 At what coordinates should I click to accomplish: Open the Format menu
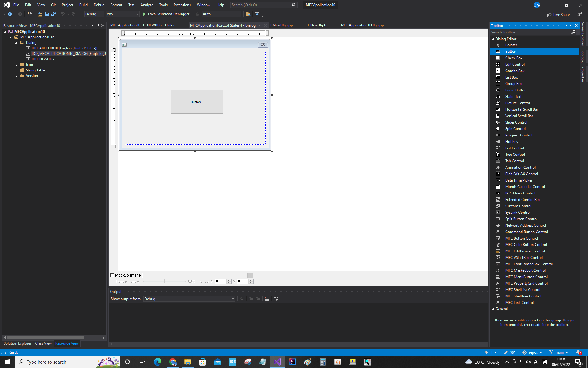pyautogui.click(x=116, y=5)
